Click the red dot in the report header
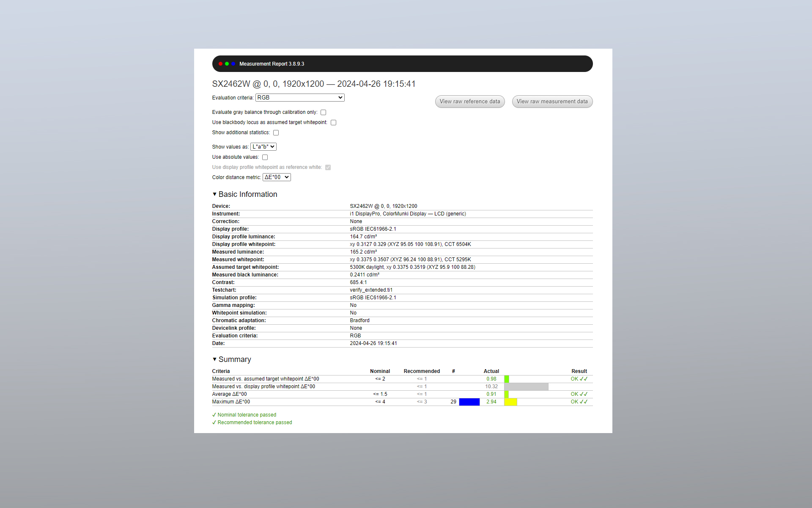Viewport: 812px width, 508px height. [x=220, y=64]
